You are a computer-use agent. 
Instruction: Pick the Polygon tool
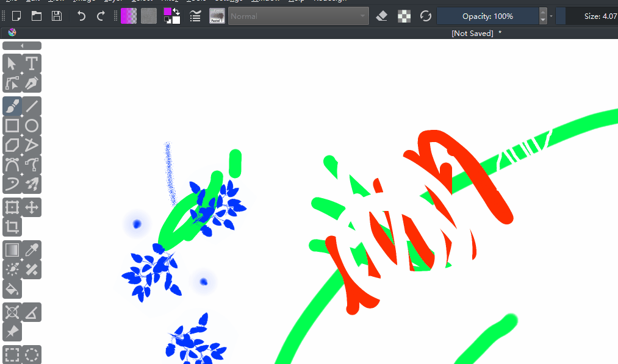pos(12,145)
